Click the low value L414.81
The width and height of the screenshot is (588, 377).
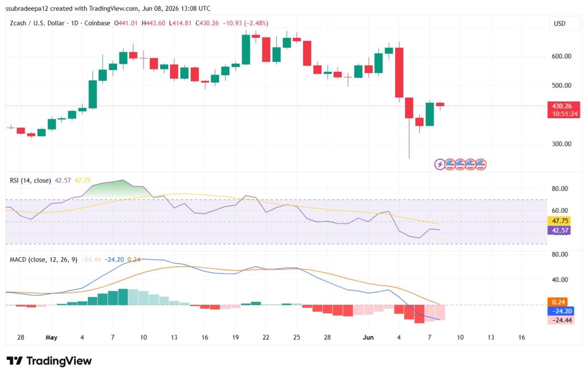coord(180,23)
